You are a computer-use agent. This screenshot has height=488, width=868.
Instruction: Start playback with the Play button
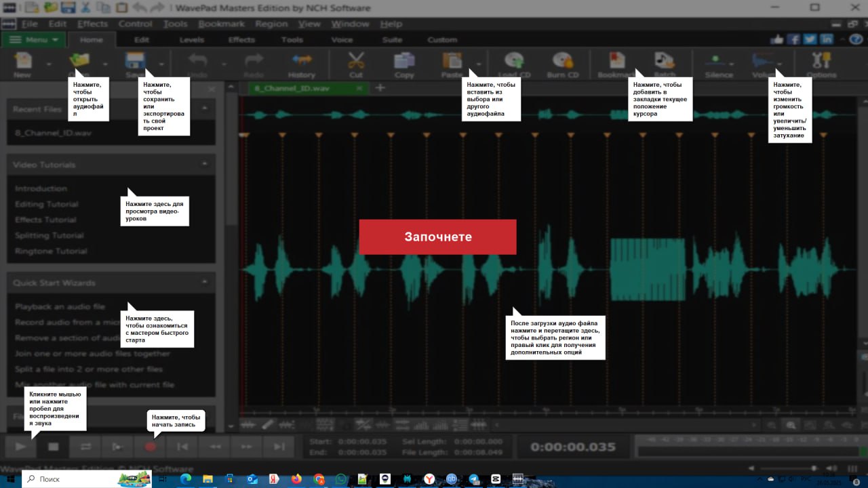click(x=20, y=447)
